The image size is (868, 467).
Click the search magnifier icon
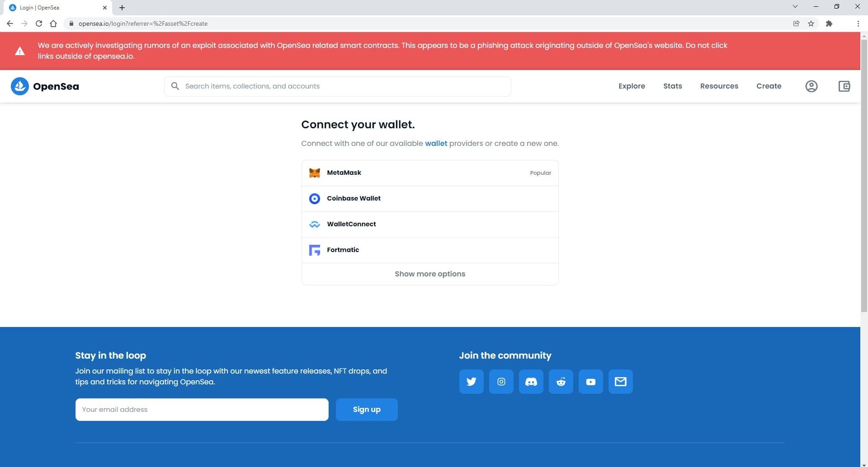[175, 86]
